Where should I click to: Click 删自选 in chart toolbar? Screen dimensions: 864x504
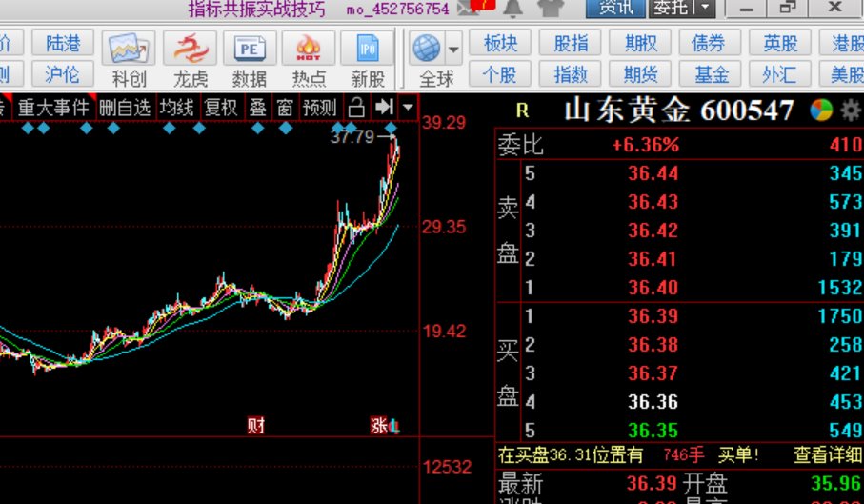point(125,108)
